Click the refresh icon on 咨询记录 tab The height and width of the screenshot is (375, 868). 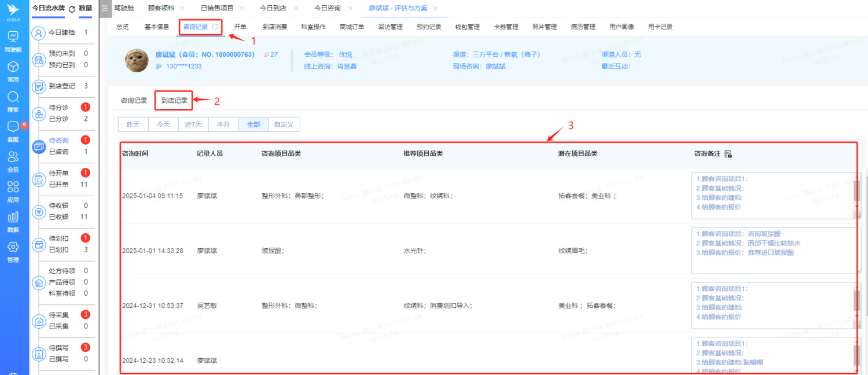215,26
